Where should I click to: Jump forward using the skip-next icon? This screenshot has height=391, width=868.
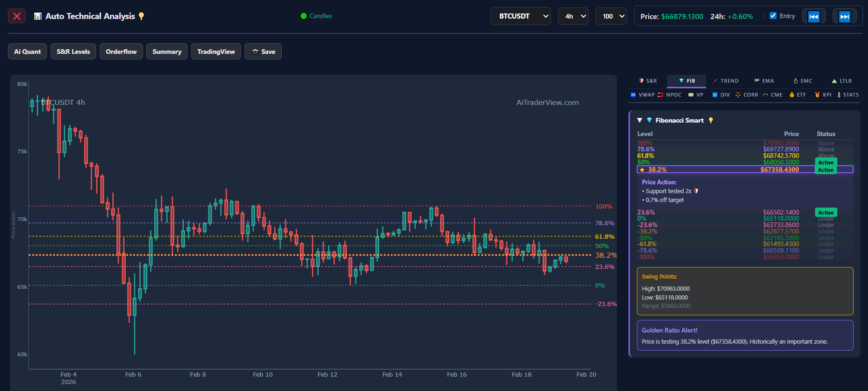(x=844, y=17)
